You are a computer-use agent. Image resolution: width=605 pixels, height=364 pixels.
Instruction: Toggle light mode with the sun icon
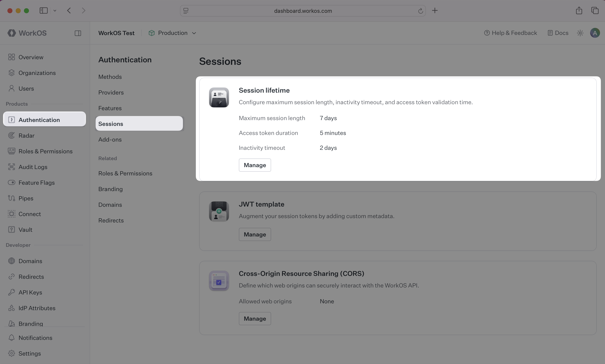[580, 33]
